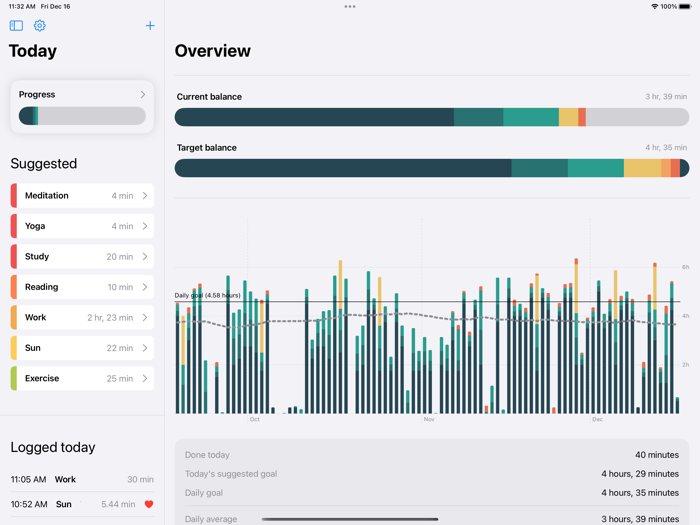Tap the Logged today heading
Screen dimensions: 700x525
(53, 447)
